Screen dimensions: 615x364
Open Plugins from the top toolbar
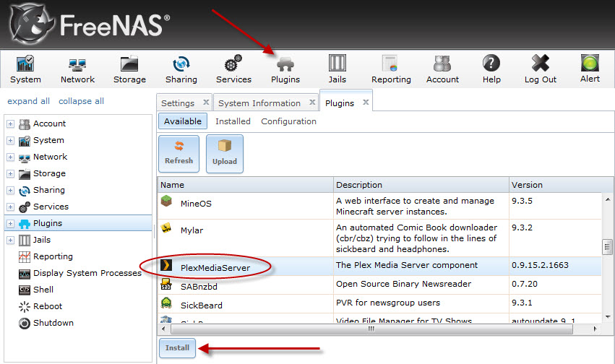click(x=285, y=69)
